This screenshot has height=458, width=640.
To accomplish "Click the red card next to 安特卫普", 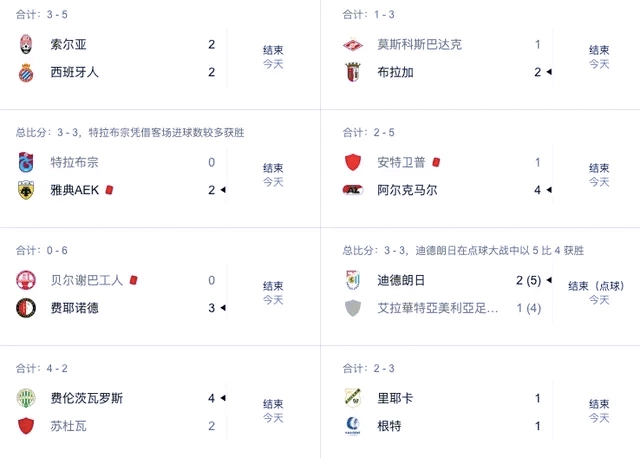I will coord(436,162).
